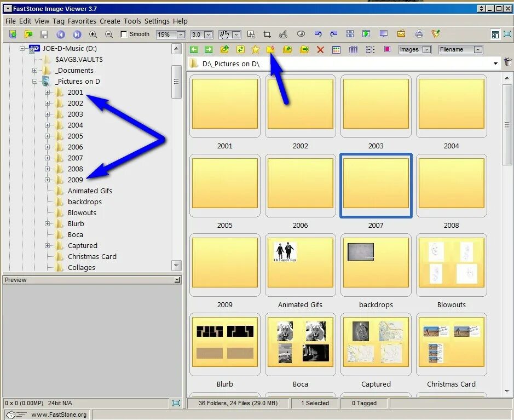The height and width of the screenshot is (420, 514).
Task: Create a new folder with the sparkle icon
Action: click(270, 49)
